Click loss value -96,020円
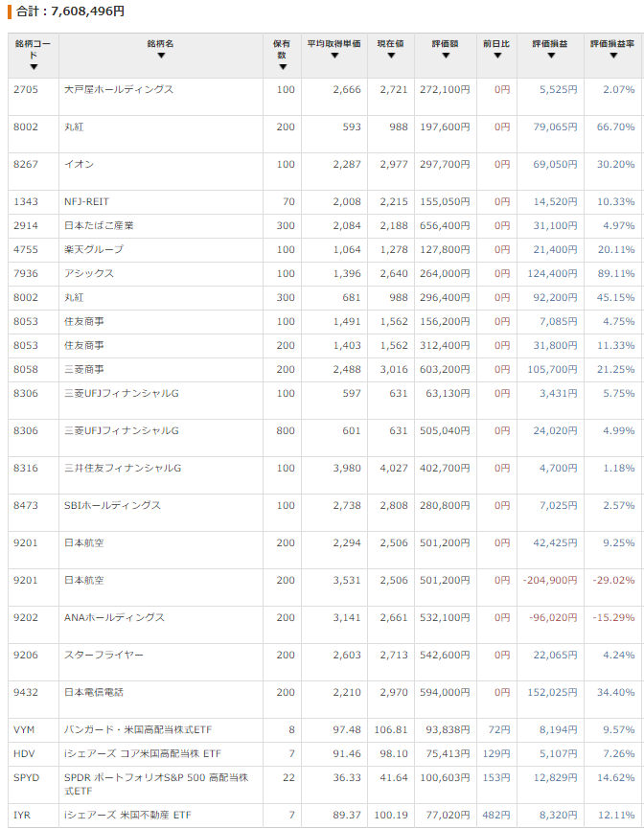The height and width of the screenshot is (829, 644). coord(553,617)
